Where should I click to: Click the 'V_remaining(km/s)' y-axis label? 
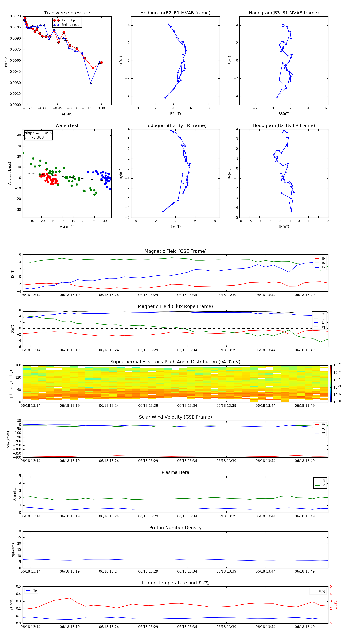[10, 173]
